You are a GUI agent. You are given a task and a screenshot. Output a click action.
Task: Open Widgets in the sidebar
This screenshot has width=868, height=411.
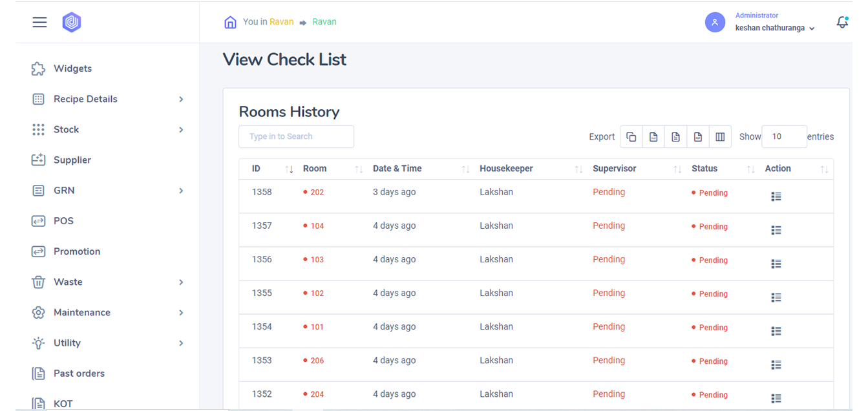(x=72, y=68)
